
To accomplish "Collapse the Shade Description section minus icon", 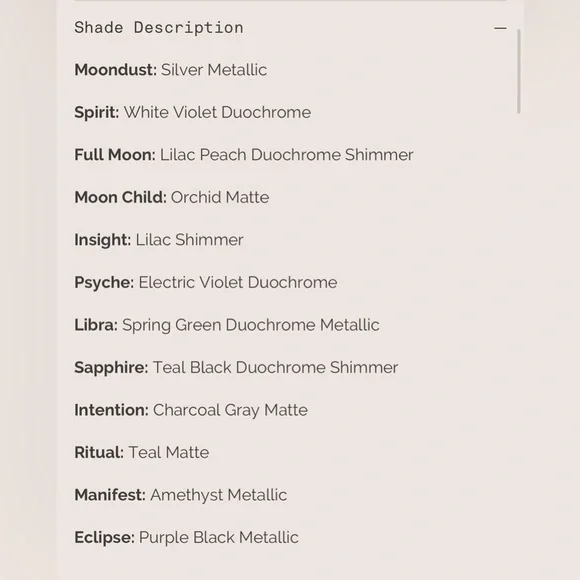I will 500,28.
